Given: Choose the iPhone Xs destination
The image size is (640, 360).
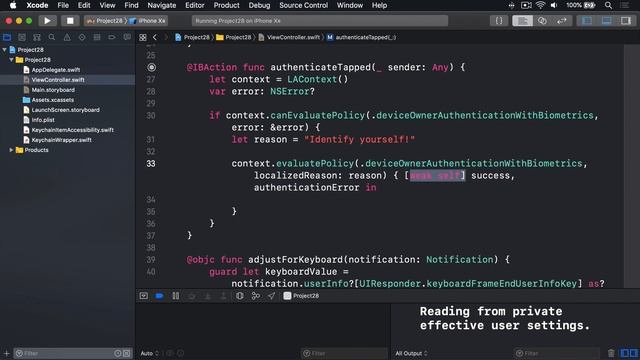Looking at the screenshot, I should tap(147, 20).
